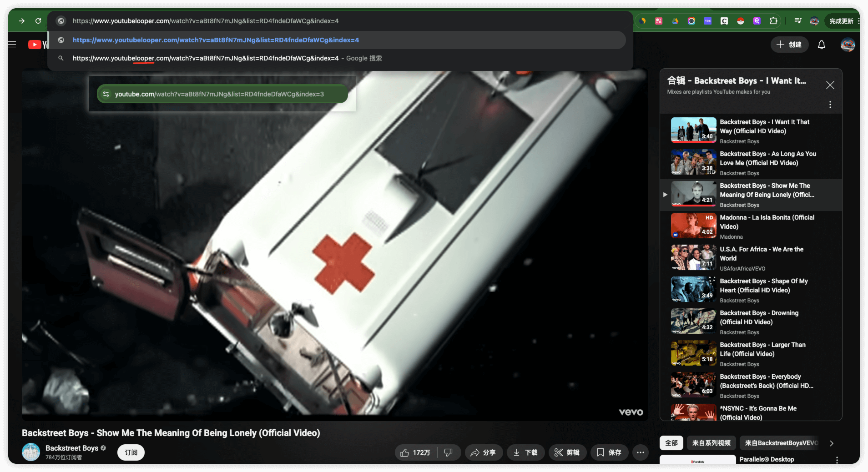Open the media control music icon
Screen dimensions: 868x472
[x=798, y=21]
